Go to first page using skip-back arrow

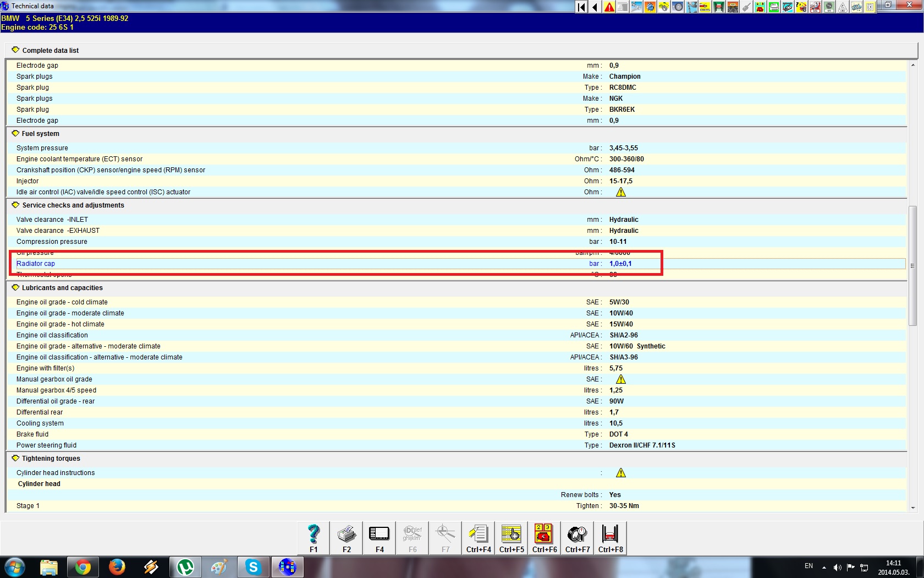(x=581, y=7)
